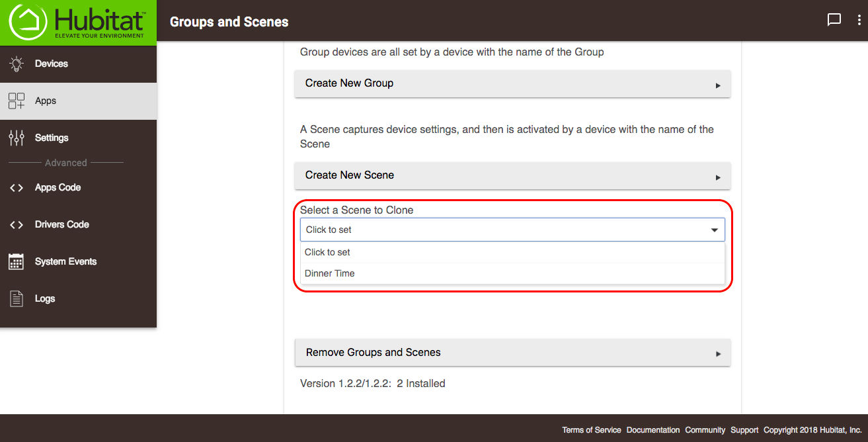
Task: Choose Dinner Time from the scene list
Action: click(512, 273)
